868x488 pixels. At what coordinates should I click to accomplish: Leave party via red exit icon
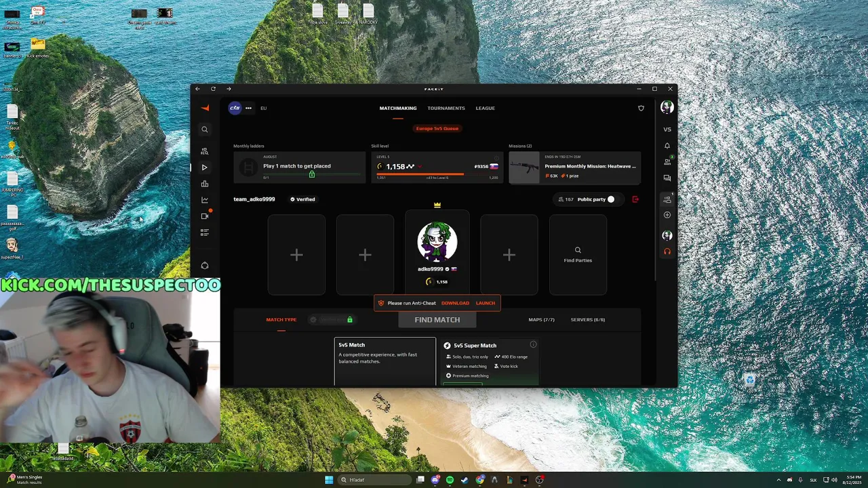[635, 199]
